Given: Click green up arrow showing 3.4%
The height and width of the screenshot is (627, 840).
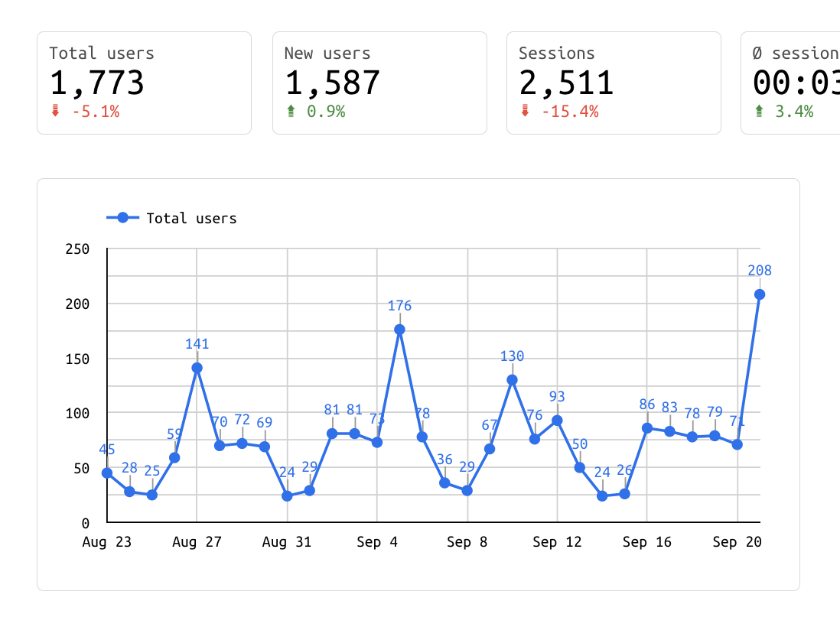Looking at the screenshot, I should [758, 112].
